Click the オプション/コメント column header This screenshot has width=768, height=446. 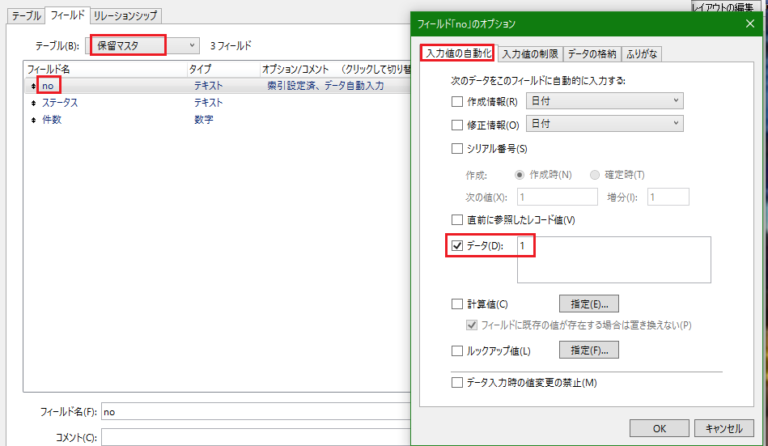335,70
